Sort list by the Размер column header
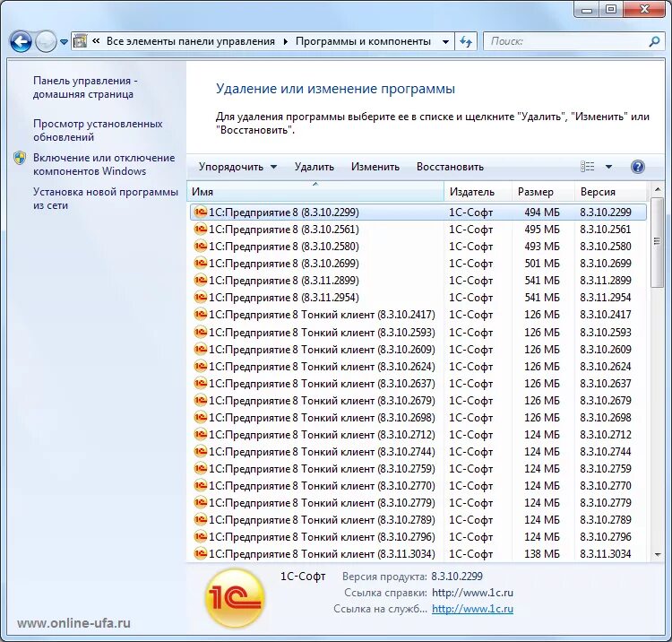This screenshot has height=642, width=672. 544,191
